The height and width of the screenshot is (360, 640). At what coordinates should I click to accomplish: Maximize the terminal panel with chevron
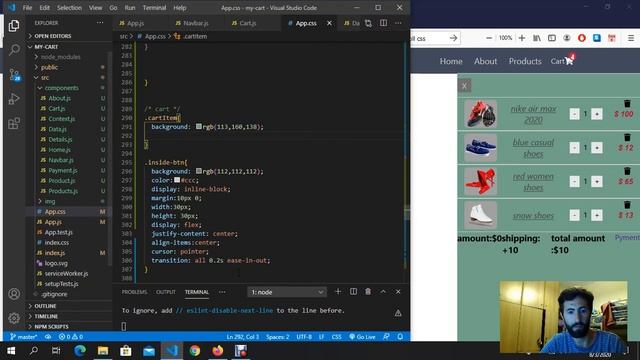383,291
